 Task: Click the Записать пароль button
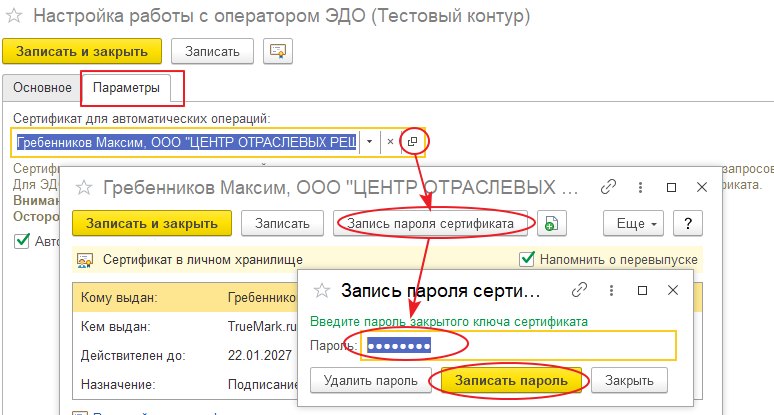coord(511,380)
